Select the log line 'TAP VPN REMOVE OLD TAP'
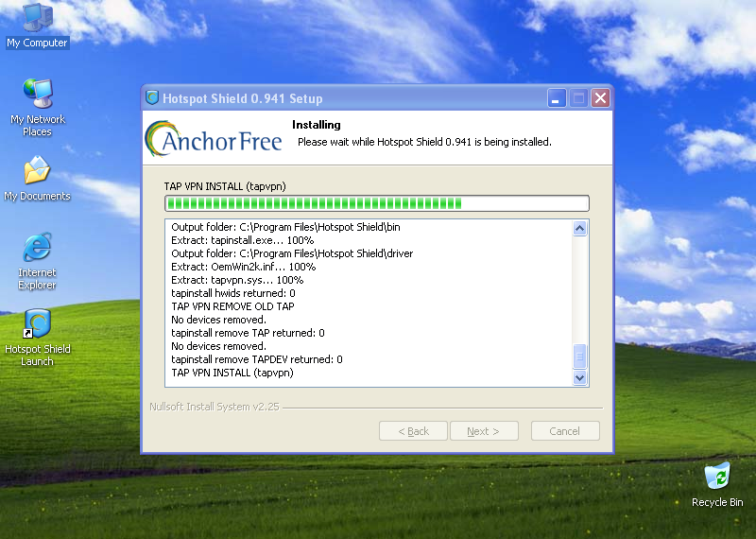756x539 pixels. coord(232,306)
